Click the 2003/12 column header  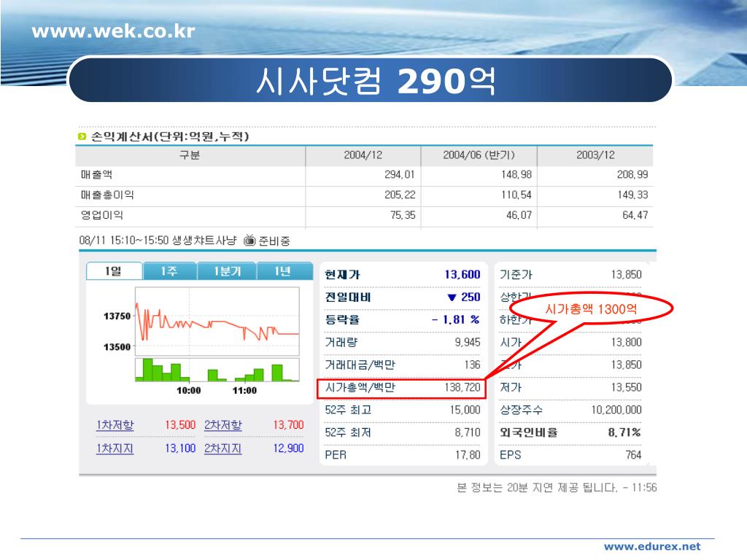point(595,155)
